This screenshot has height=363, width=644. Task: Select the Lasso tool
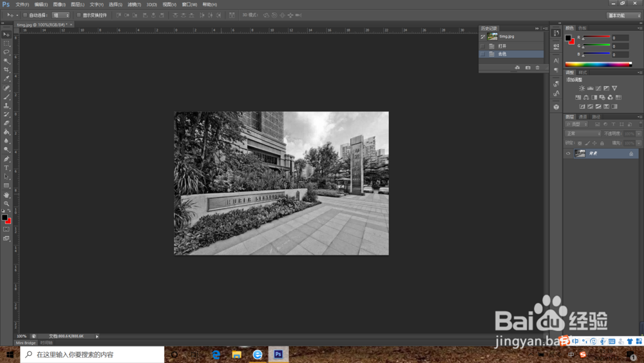point(6,52)
